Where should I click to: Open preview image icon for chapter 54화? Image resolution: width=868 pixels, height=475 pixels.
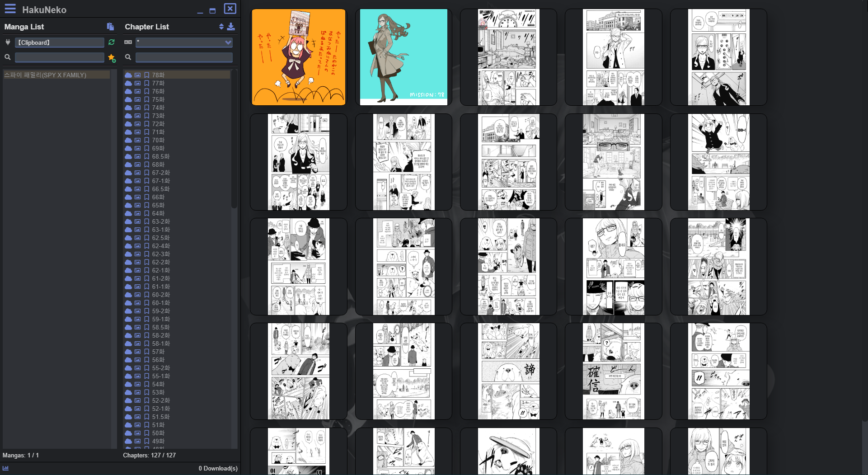coord(137,384)
